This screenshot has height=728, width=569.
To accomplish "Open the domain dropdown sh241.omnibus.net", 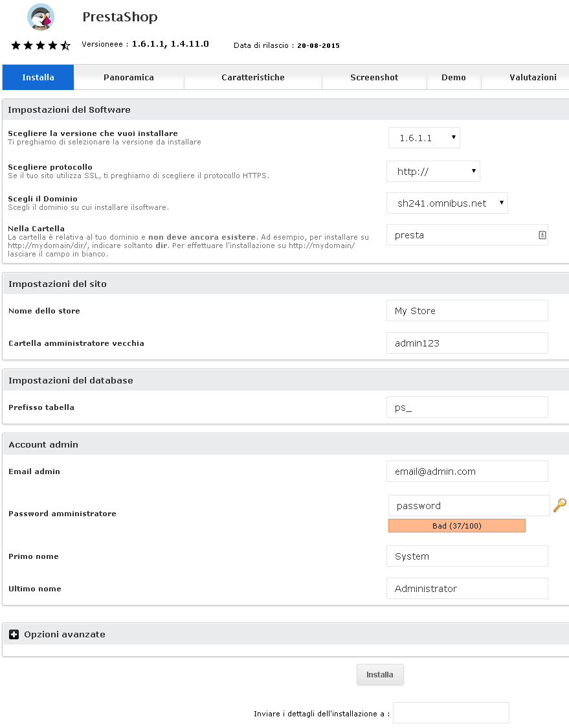I will 447,203.
